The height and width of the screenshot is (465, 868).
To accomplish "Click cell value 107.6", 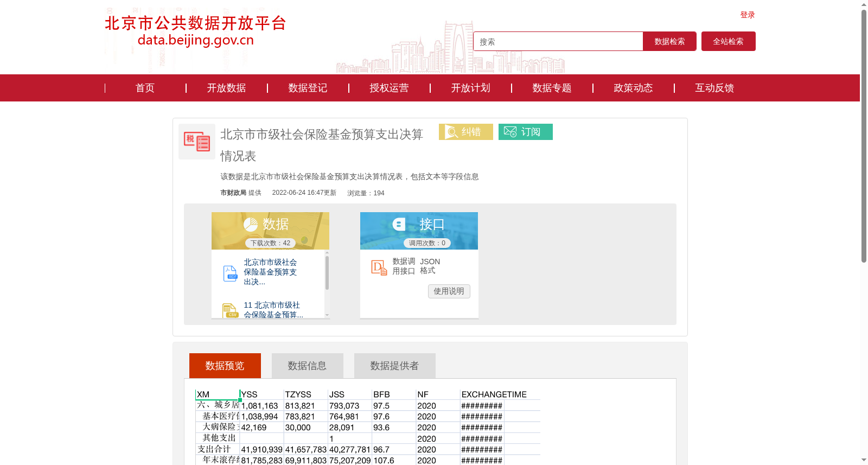I will pyautogui.click(x=384, y=461).
